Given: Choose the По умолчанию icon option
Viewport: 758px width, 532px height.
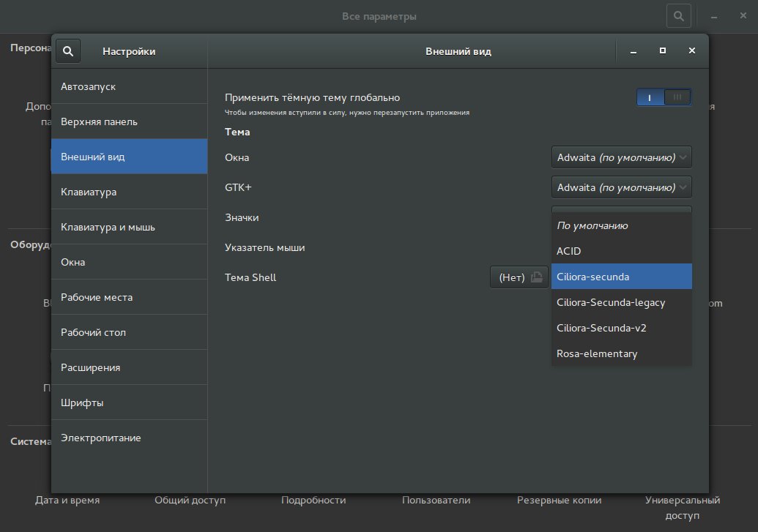Looking at the screenshot, I should [621, 225].
